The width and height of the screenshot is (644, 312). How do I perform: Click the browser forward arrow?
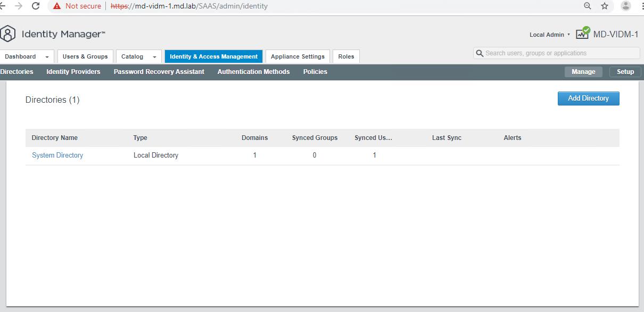coord(19,6)
